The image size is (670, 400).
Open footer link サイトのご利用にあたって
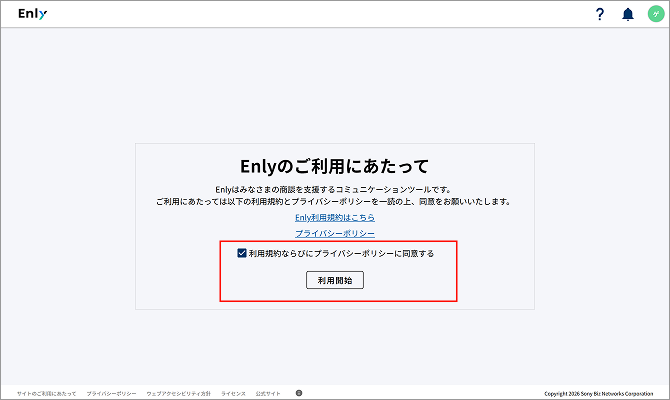pos(47,393)
